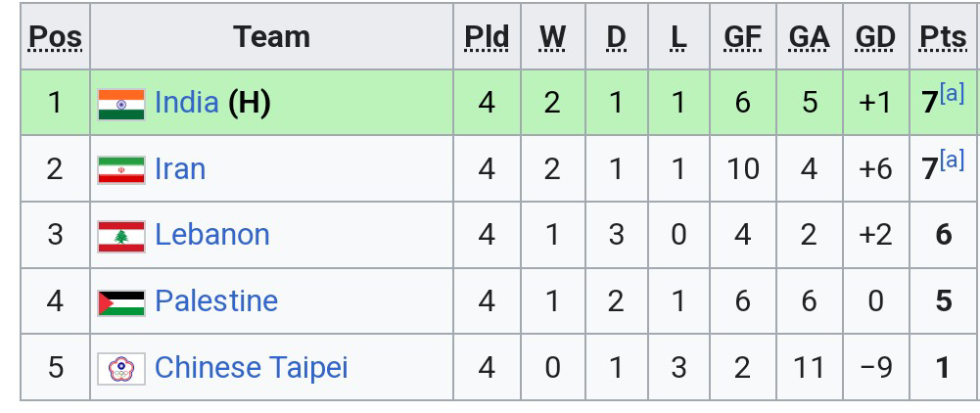Image resolution: width=980 pixels, height=413 pixels.
Task: Click the GD column header abbreviation
Action: click(x=875, y=37)
